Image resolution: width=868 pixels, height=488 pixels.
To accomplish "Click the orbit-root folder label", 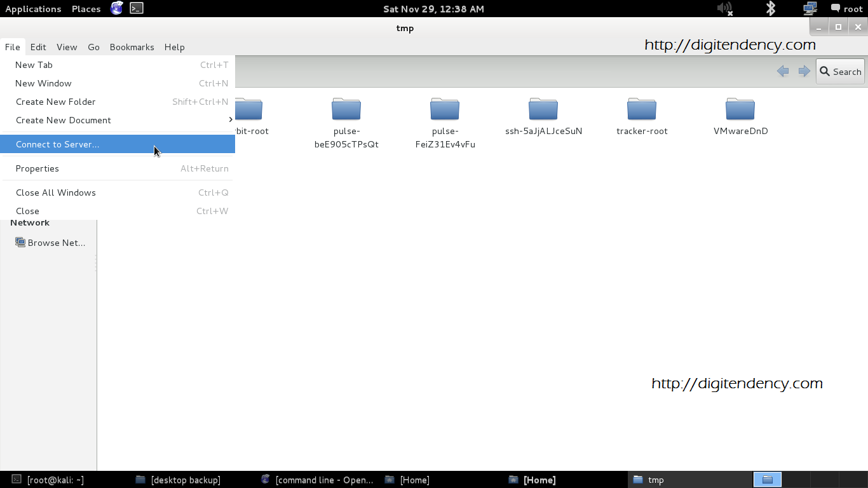I will [252, 131].
